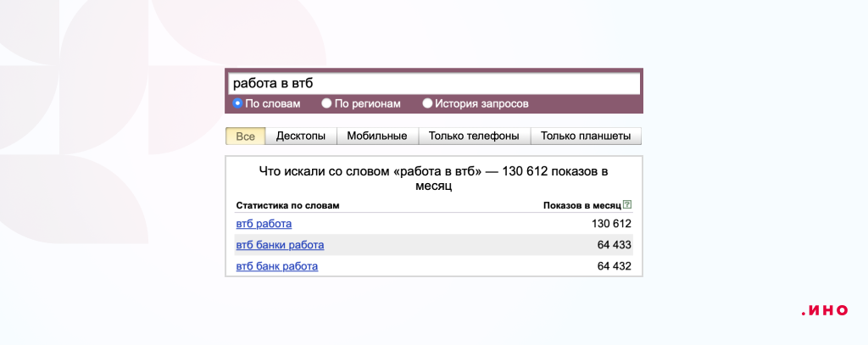Follow the "втб банки работа" link
Image resolution: width=868 pixels, height=345 pixels.
280,245
